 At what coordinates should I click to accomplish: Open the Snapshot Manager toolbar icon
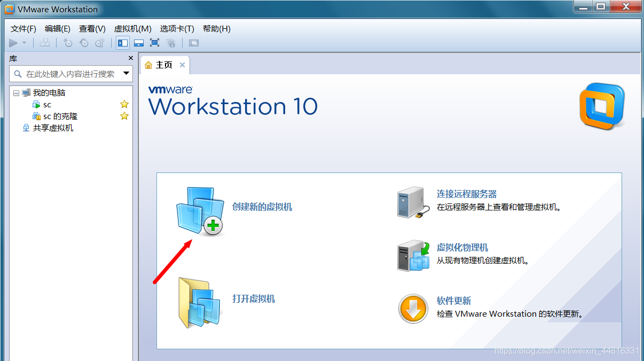click(x=100, y=43)
